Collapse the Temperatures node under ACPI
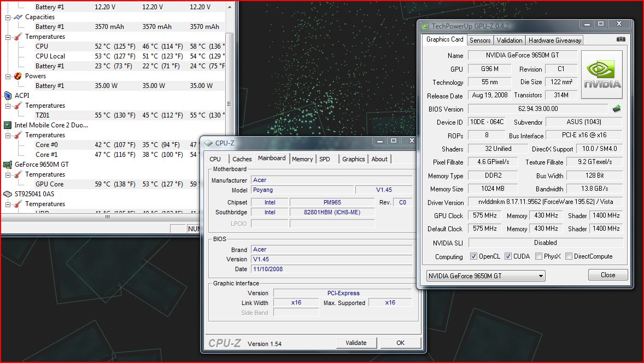 pos(8,106)
